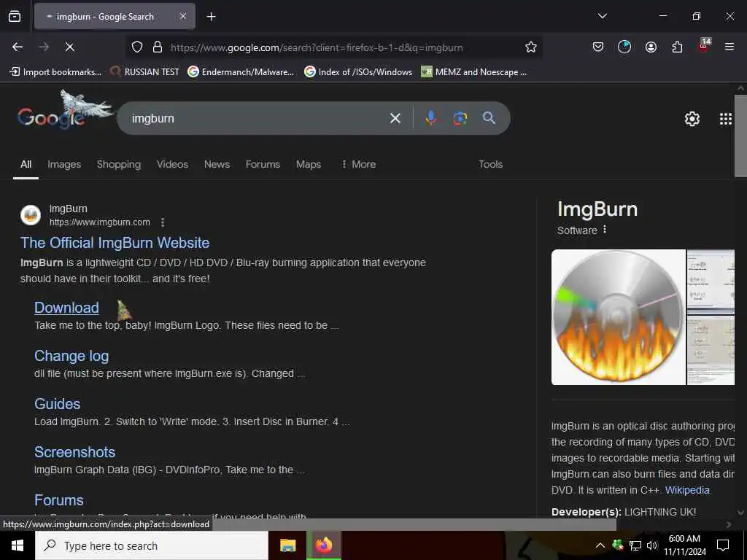Open the Guides sitelink
The image size is (747, 560).
click(57, 404)
